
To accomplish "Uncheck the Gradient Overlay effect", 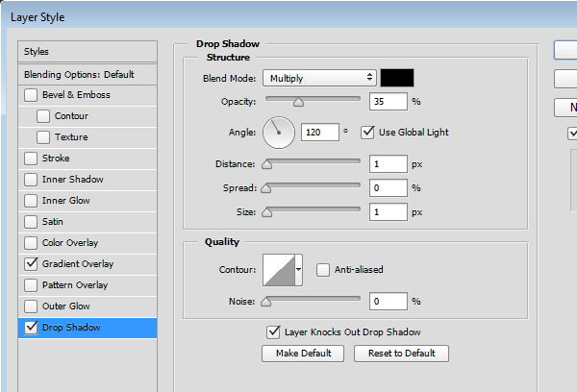I will (32, 264).
